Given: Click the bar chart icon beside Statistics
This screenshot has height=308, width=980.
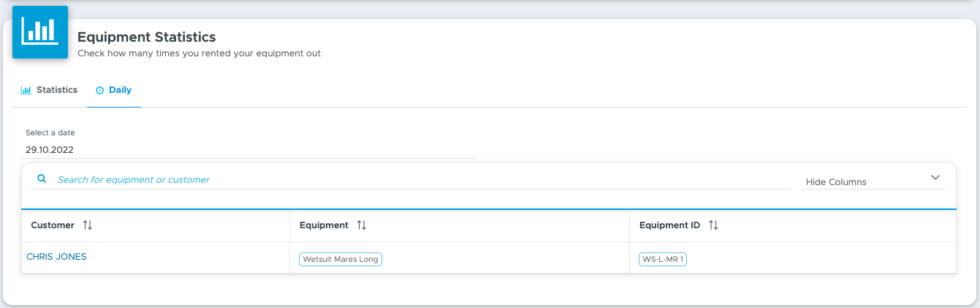Looking at the screenshot, I should pos(26,90).
